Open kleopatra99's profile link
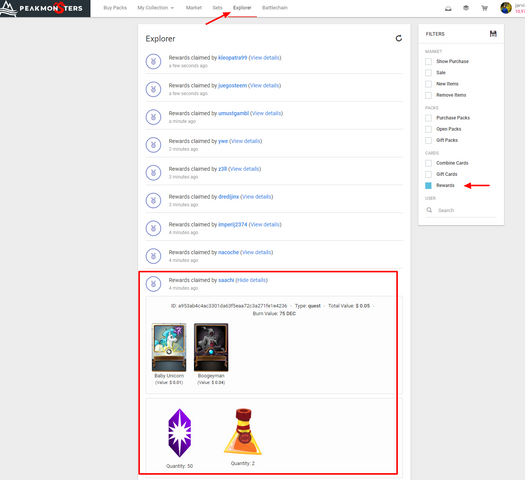Viewport: 525px width, 480px height. pyautogui.click(x=232, y=58)
